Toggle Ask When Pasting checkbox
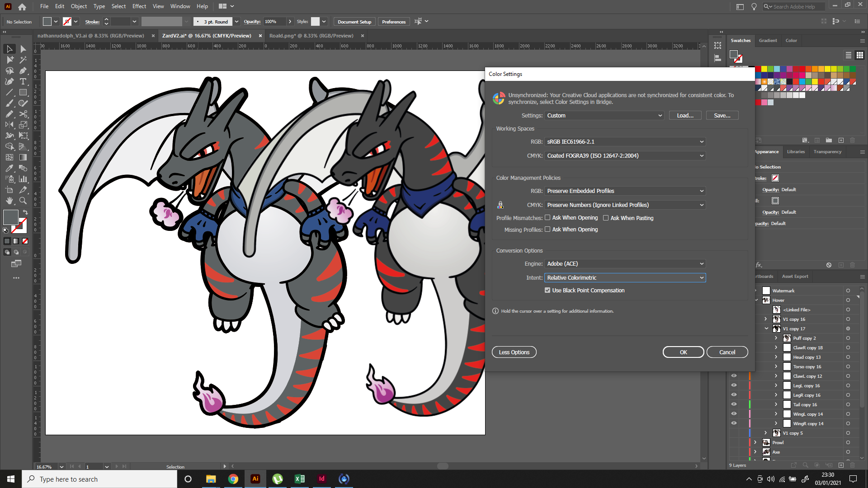868x488 pixels. pyautogui.click(x=606, y=218)
